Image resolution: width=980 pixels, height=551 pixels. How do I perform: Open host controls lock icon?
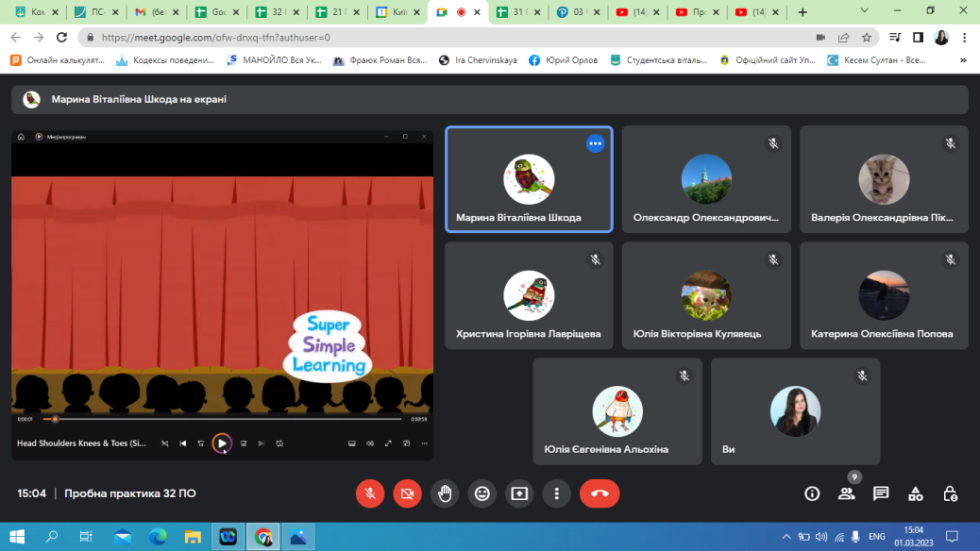click(x=950, y=493)
